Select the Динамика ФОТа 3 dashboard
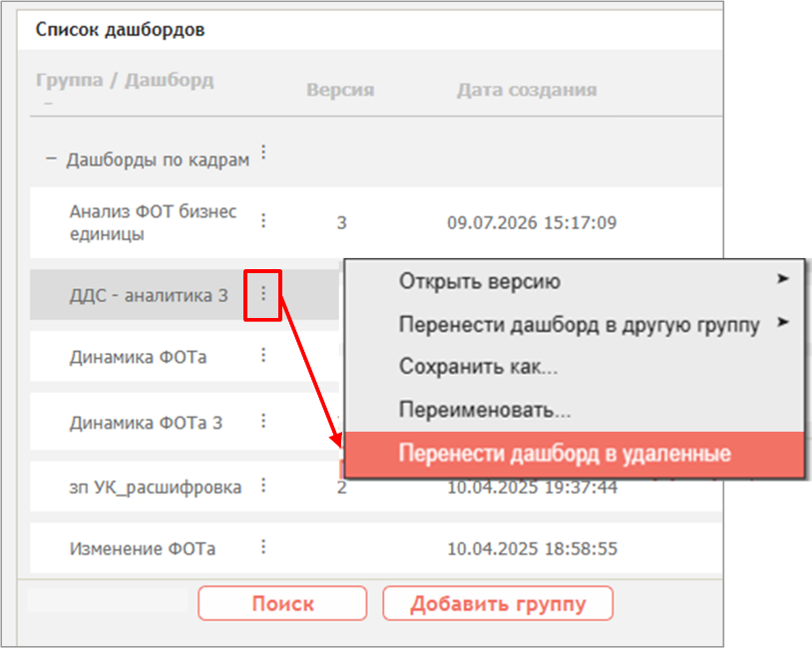Screen dimensions: 812x648 click(146, 423)
